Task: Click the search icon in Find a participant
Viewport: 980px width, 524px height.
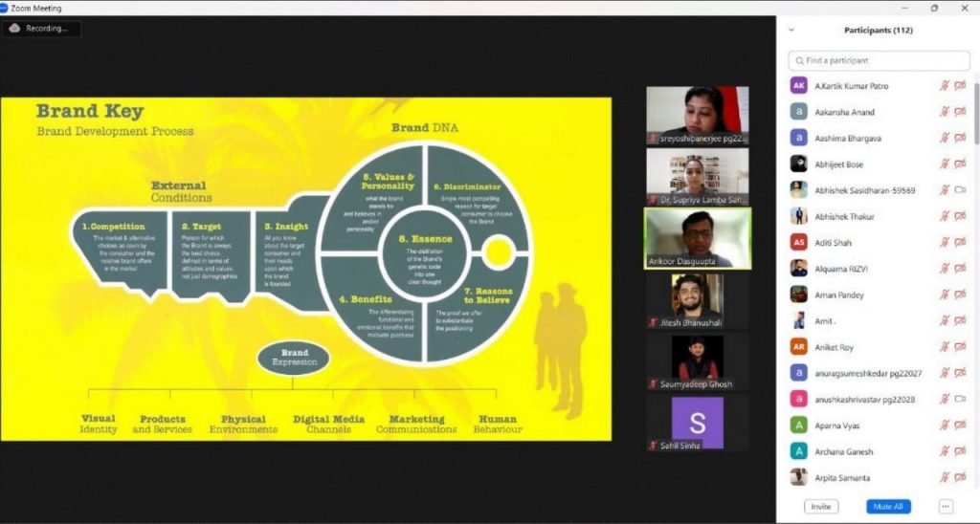Action: point(799,60)
